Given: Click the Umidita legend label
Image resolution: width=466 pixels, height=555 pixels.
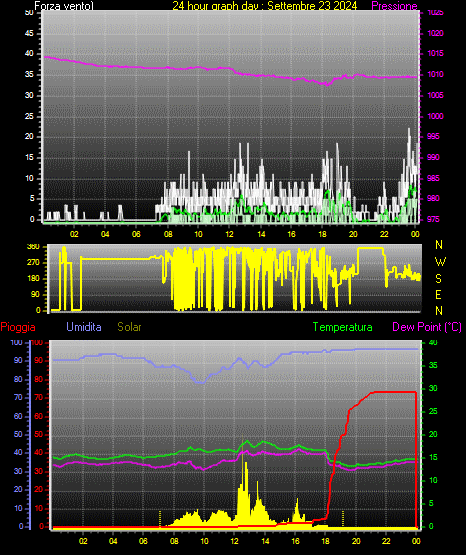Looking at the screenshot, I should coord(84,327).
